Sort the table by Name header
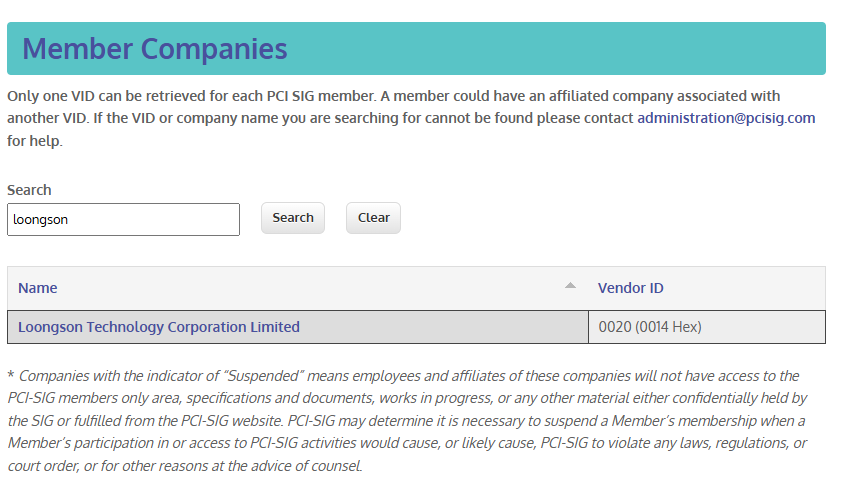The image size is (843, 486). point(38,288)
